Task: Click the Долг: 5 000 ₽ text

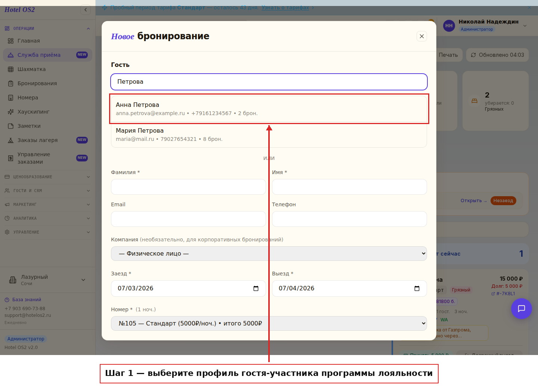Action: [x=507, y=286]
